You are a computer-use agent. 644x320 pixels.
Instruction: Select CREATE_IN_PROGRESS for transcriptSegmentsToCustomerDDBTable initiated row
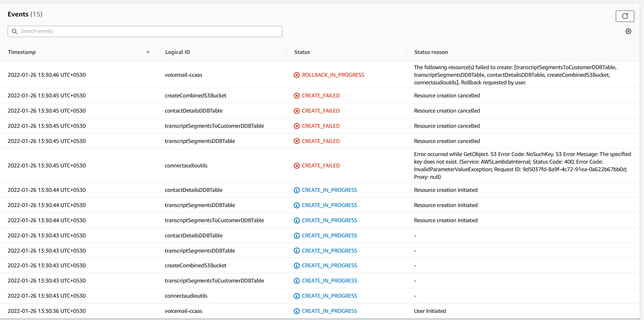click(329, 220)
